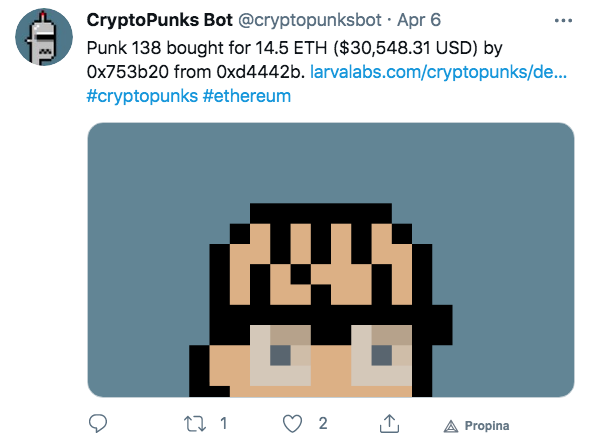
Task: Click the @cryptopunksbot handle
Action: pos(310,20)
